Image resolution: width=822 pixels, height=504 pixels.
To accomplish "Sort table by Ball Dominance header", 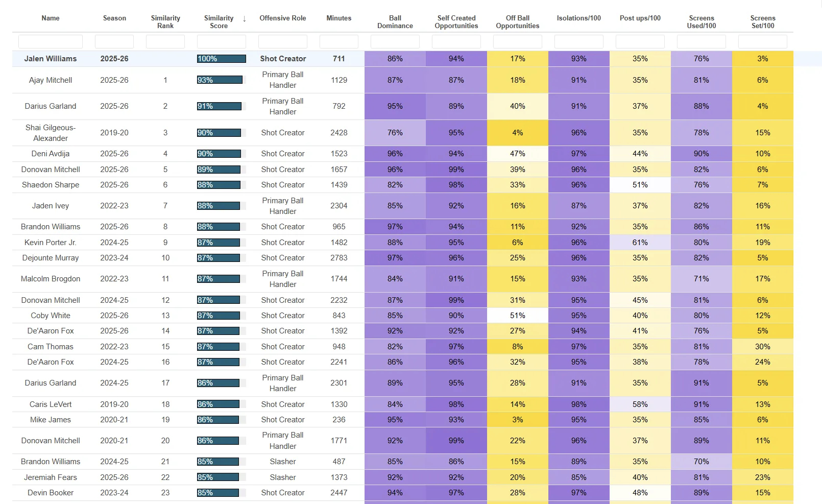I will 395,22.
